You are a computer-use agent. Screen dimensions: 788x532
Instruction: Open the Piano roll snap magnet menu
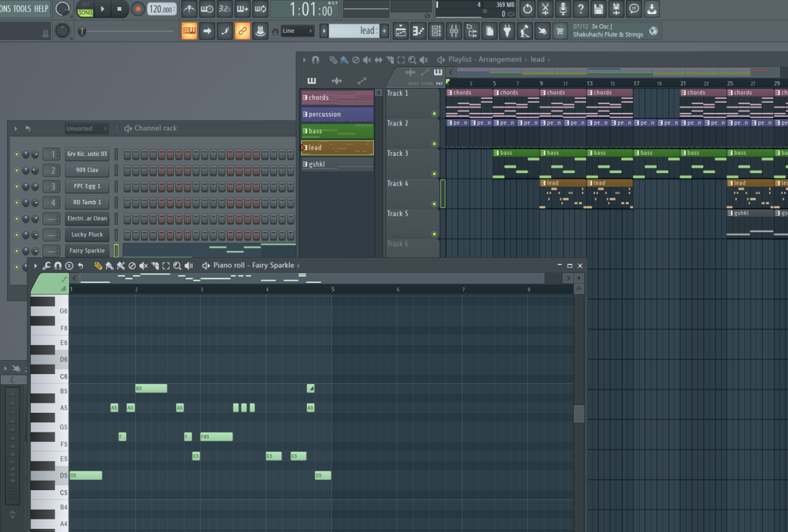(x=58, y=266)
